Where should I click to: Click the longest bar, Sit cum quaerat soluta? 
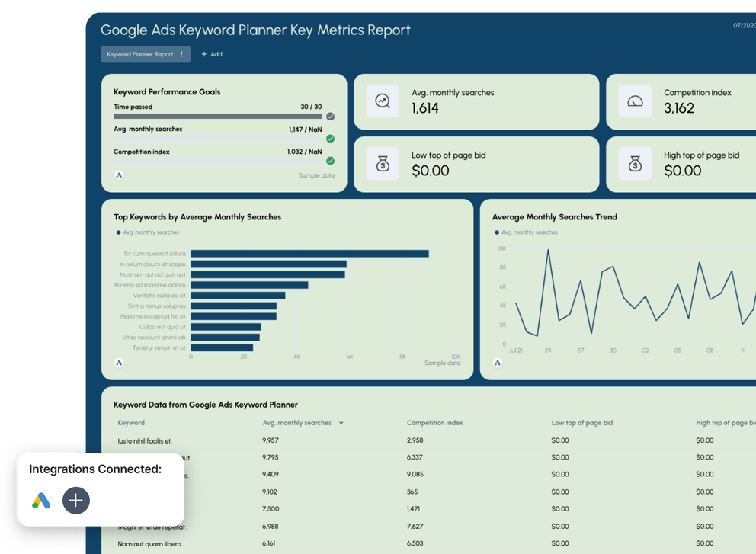(309, 254)
